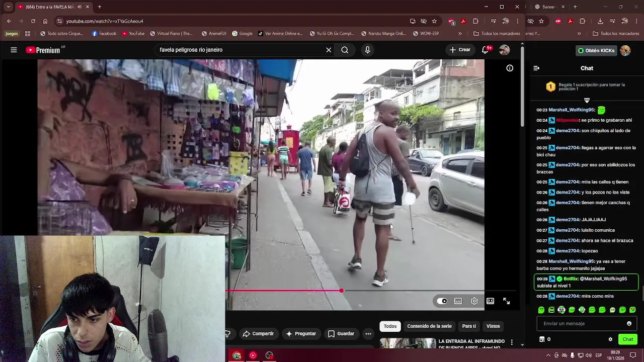
Task: Open the tab search dropdown arrow in Chrome
Action: pos(8,7)
